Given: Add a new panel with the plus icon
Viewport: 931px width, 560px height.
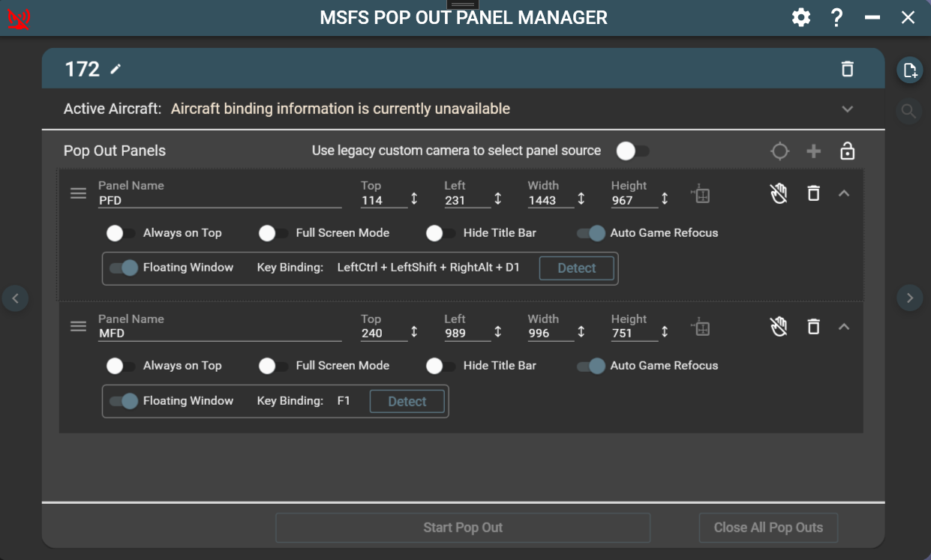Looking at the screenshot, I should coord(813,151).
